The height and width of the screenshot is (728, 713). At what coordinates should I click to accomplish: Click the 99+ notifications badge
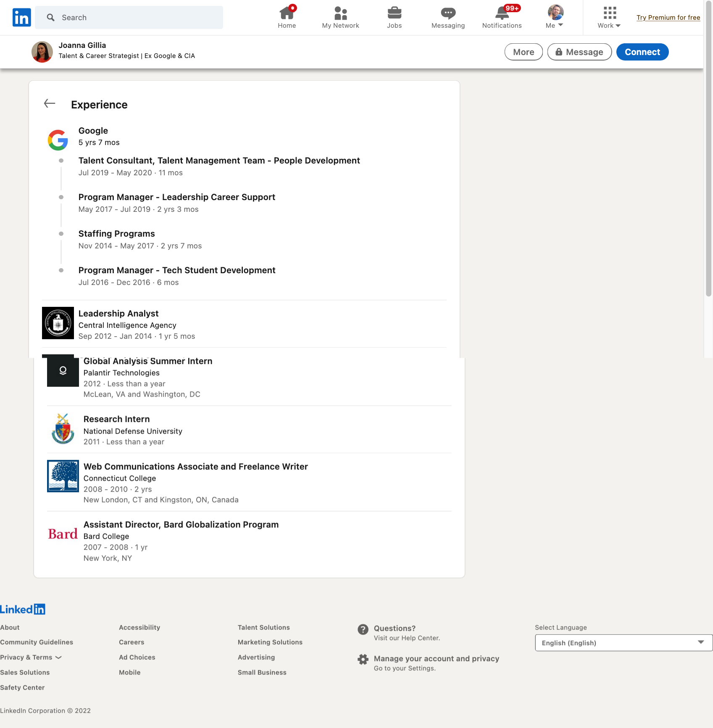512,8
